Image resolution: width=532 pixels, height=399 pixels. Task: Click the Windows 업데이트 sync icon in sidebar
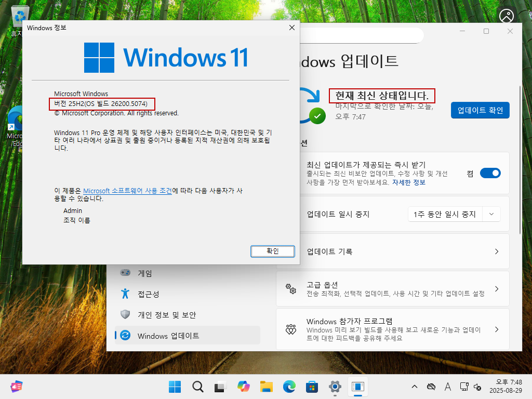click(125, 336)
